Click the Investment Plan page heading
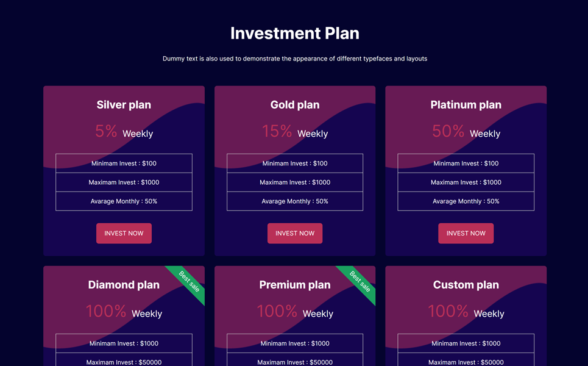Viewport: 588px width, 366px height. pos(295,34)
